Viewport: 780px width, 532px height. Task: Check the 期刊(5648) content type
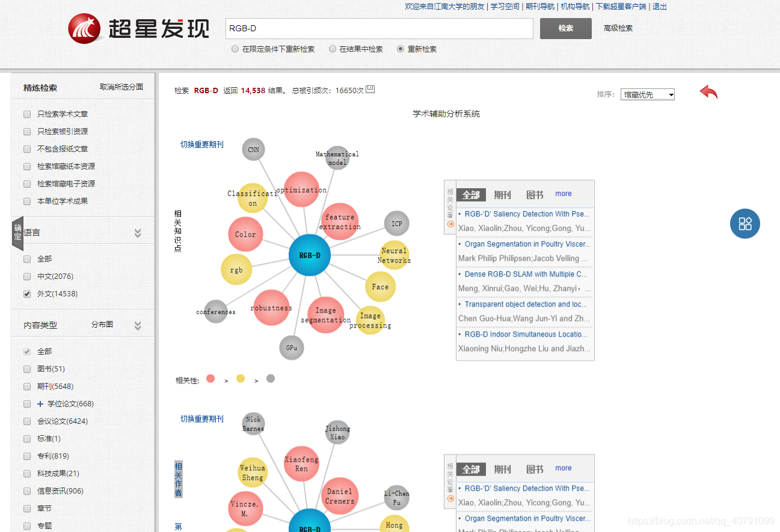pyautogui.click(x=27, y=387)
